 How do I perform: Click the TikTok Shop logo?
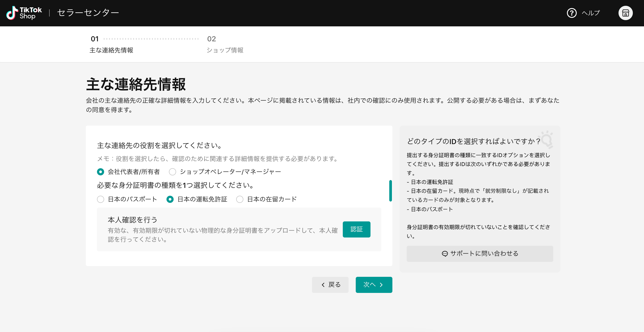click(24, 13)
